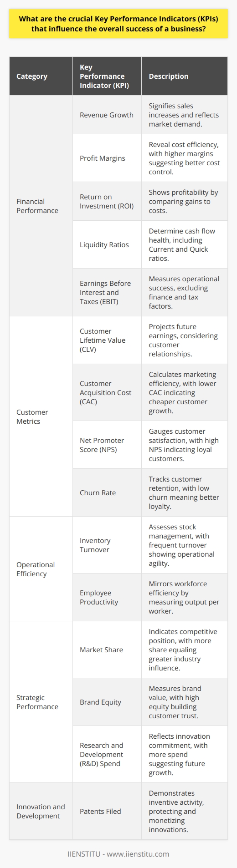The width and height of the screenshot is (237, 868).
Task: Select Customer Acquisition Cost (CAC) cell
Action: [107, 392]
